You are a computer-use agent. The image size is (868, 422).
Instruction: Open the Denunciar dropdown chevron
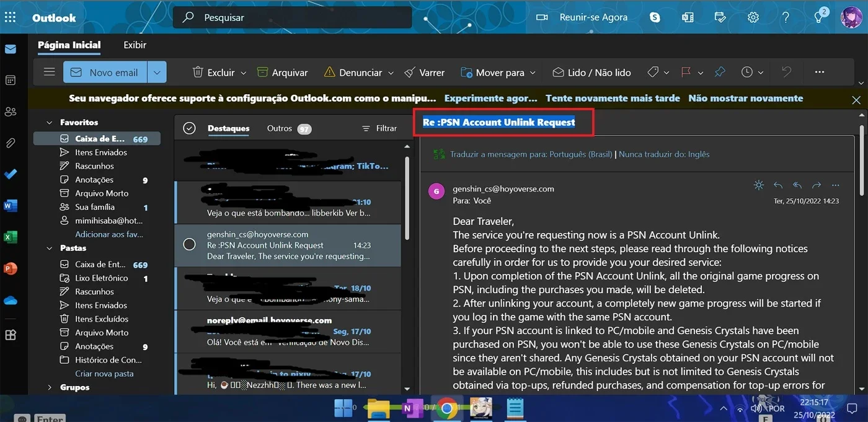[391, 73]
